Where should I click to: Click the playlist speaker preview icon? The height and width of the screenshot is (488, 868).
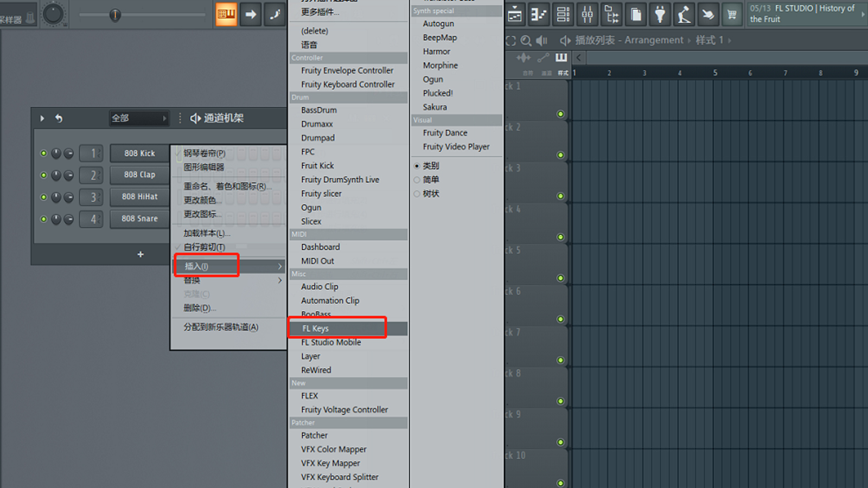click(541, 41)
